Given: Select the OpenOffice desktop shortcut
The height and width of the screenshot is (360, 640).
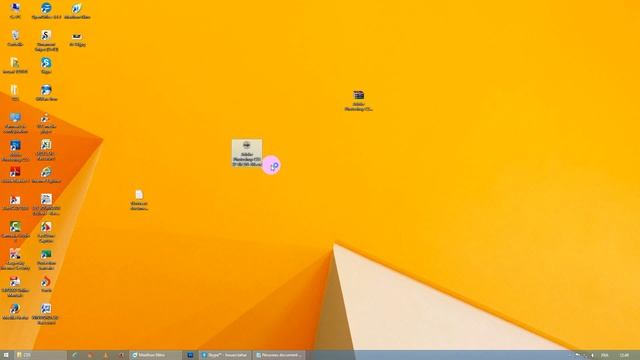Looking at the screenshot, I should [x=46, y=11].
